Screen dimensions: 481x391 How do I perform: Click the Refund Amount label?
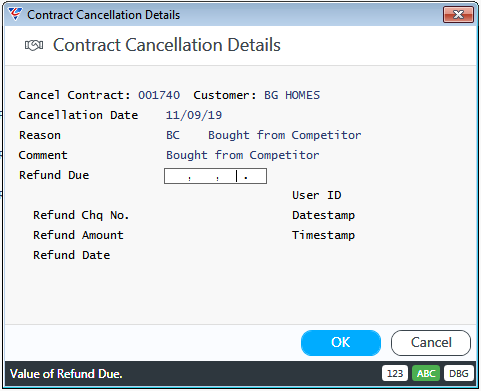[x=78, y=235]
